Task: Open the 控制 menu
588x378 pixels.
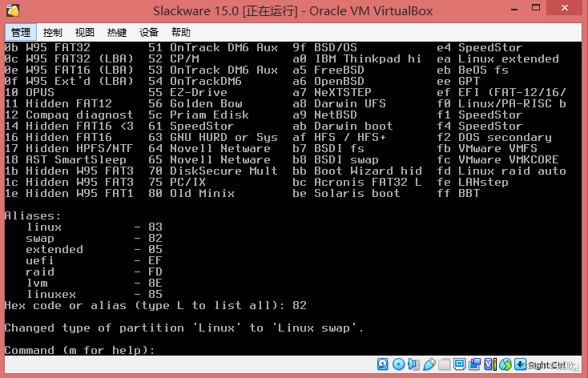Action: tap(53, 32)
